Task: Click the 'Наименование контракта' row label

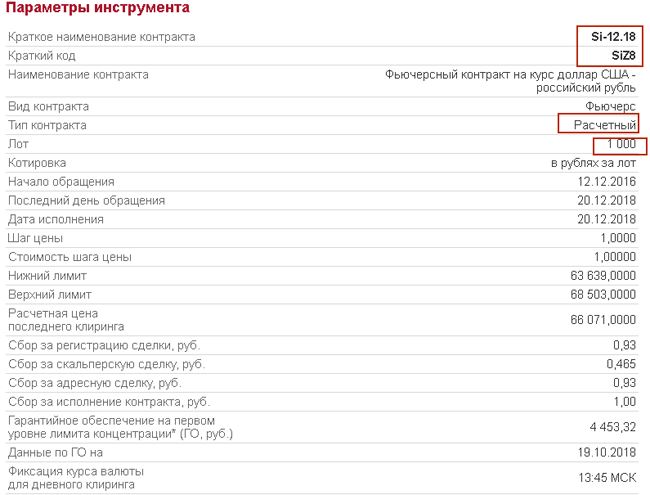Action: point(78,75)
